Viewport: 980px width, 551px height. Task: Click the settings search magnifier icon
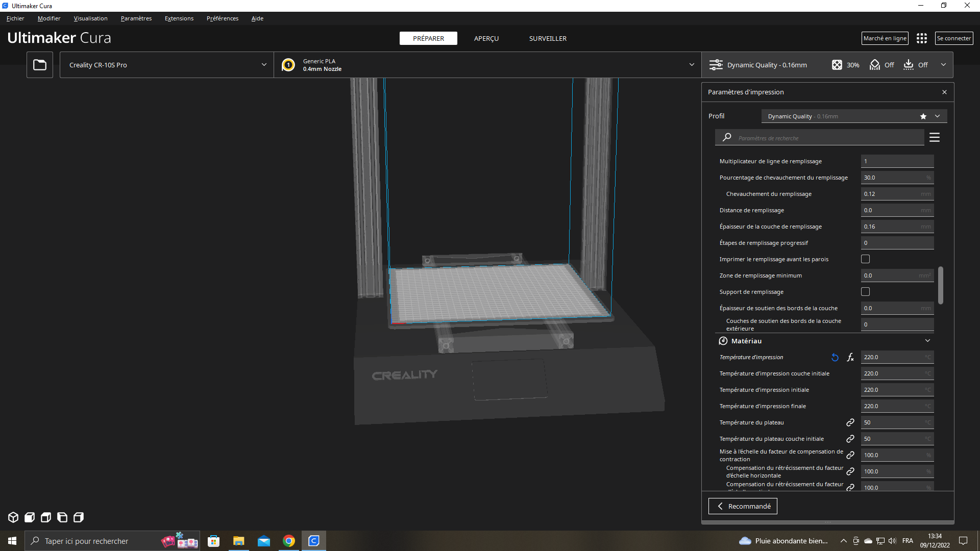coord(727,137)
